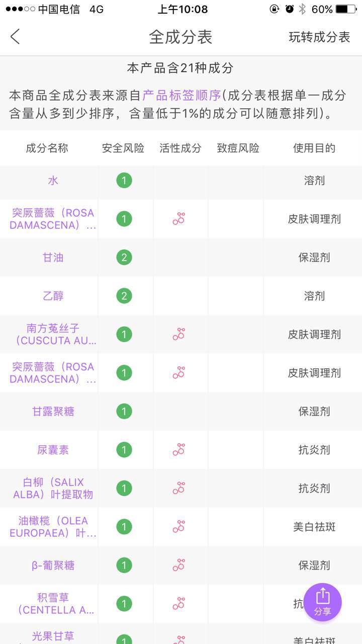Tap the active ingredient icon for β-葡聚糖

(x=179, y=565)
